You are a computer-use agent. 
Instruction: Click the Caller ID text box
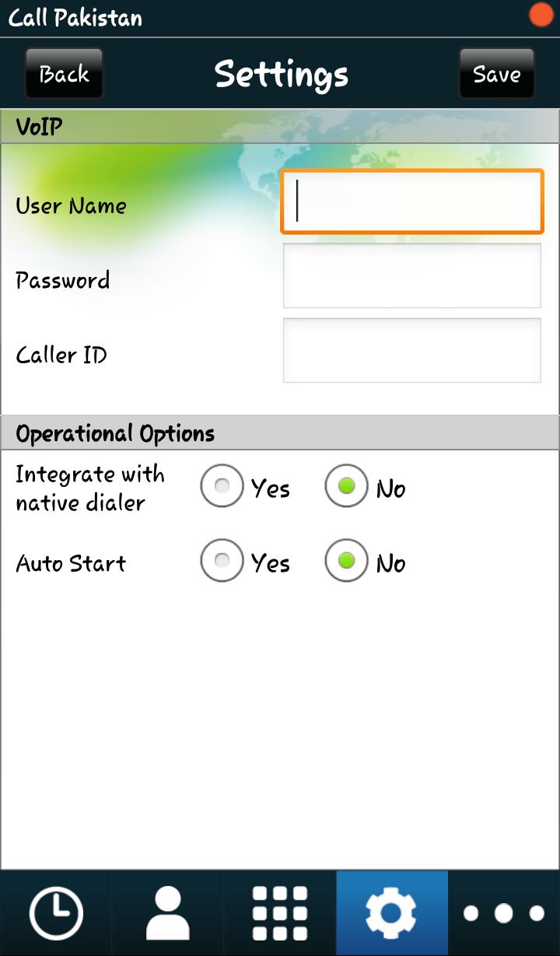[411, 350]
